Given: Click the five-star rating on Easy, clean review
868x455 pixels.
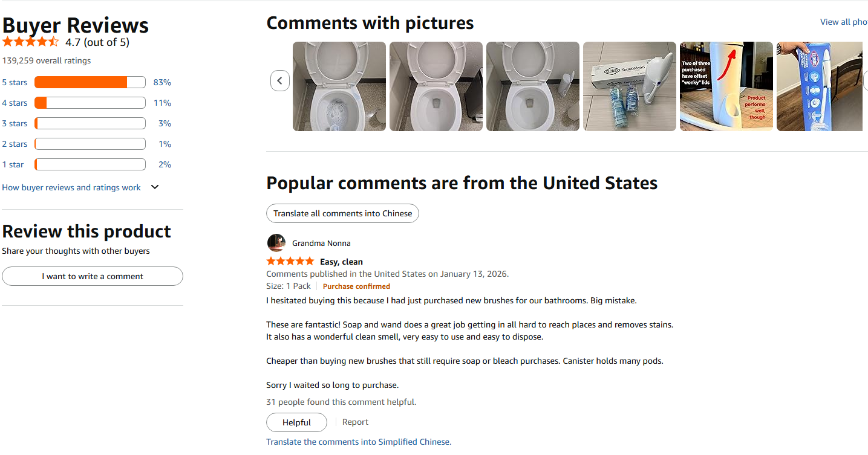Looking at the screenshot, I should 290,262.
